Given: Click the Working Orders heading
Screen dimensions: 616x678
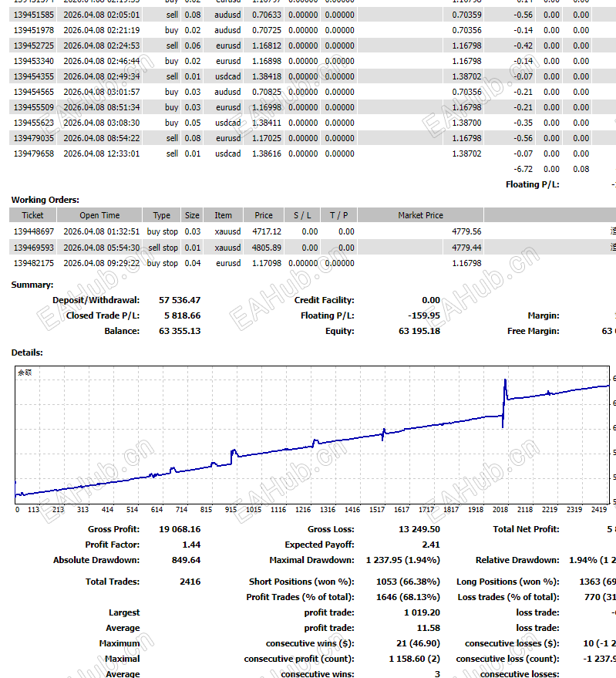Looking at the screenshot, I should tap(45, 200).
